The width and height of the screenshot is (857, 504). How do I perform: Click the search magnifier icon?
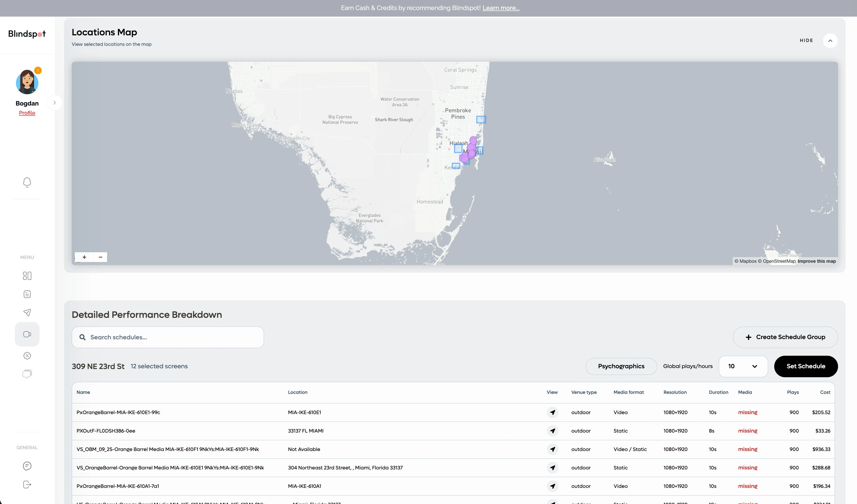[x=82, y=338]
